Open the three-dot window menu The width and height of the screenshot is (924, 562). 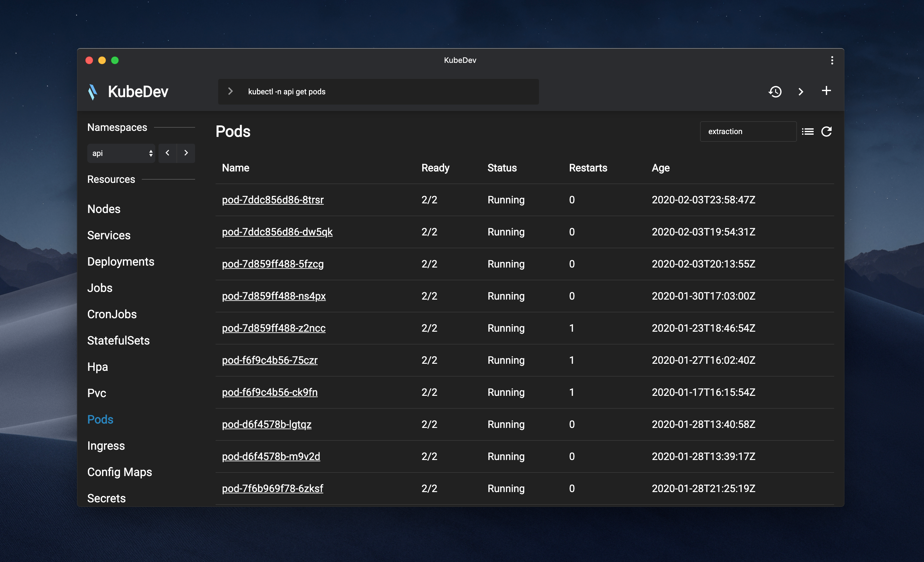click(x=832, y=60)
